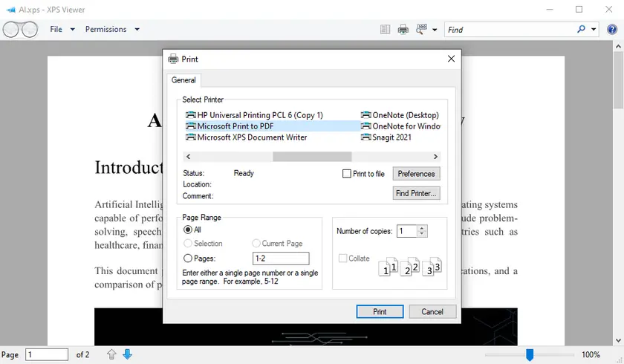Go to next page blue down arrow

[127, 354]
